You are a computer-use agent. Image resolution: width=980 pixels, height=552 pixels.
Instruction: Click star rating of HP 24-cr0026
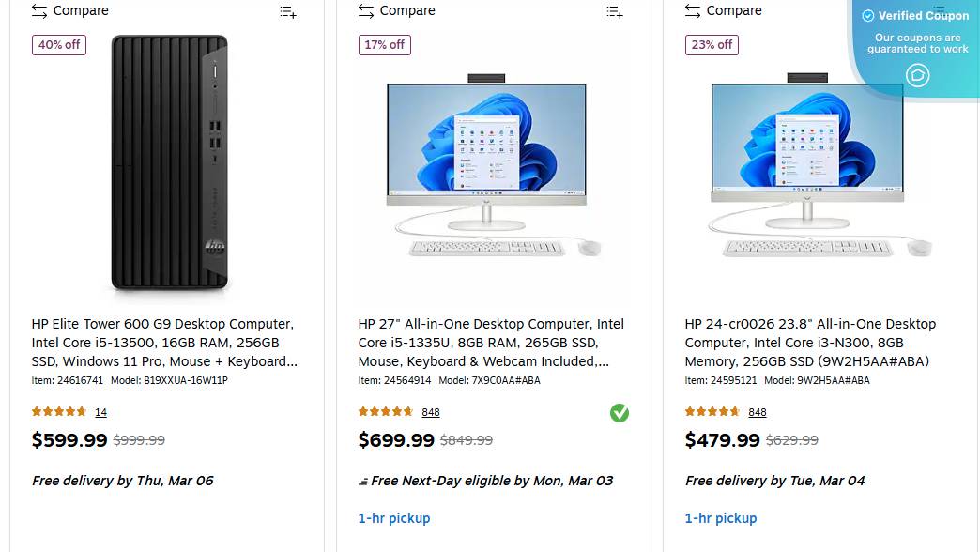coord(712,412)
